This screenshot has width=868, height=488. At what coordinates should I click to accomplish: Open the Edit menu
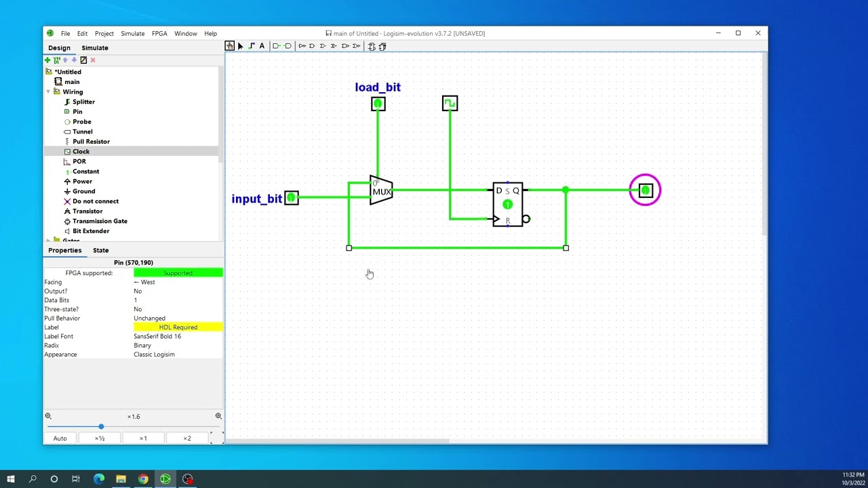point(82,33)
